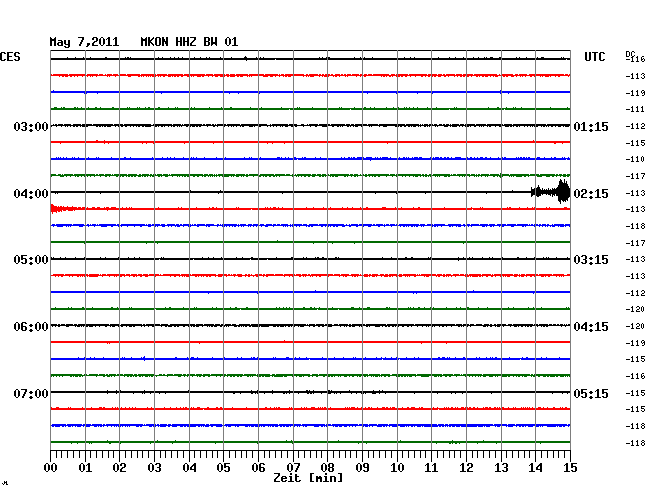Select the DC offset value -111

(635, 109)
